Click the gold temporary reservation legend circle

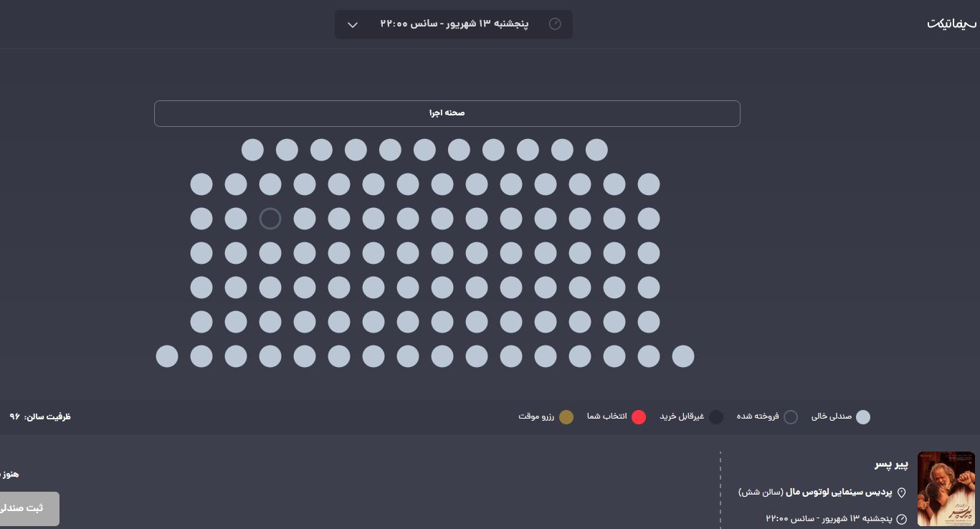566,417
